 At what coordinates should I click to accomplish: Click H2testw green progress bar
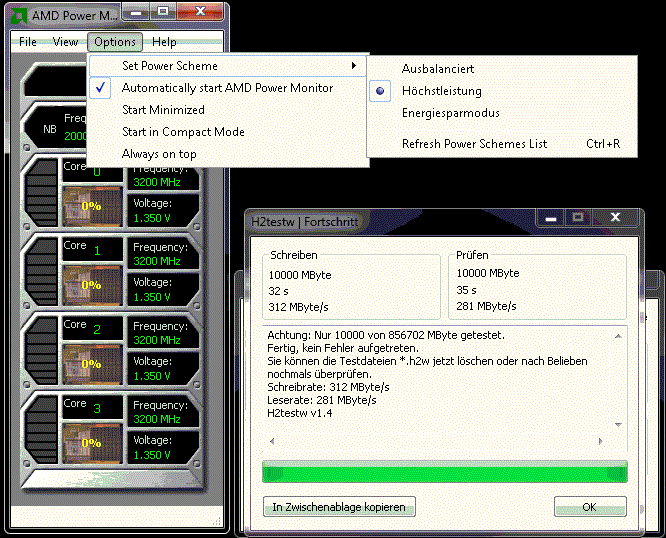(x=445, y=472)
